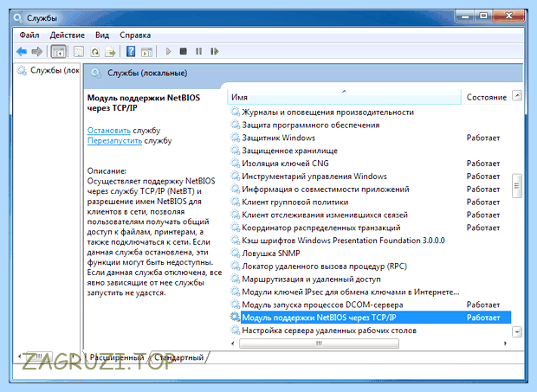The image size is (537, 392).
Task: Select Защита программного обеспечения service
Action: 311,125
